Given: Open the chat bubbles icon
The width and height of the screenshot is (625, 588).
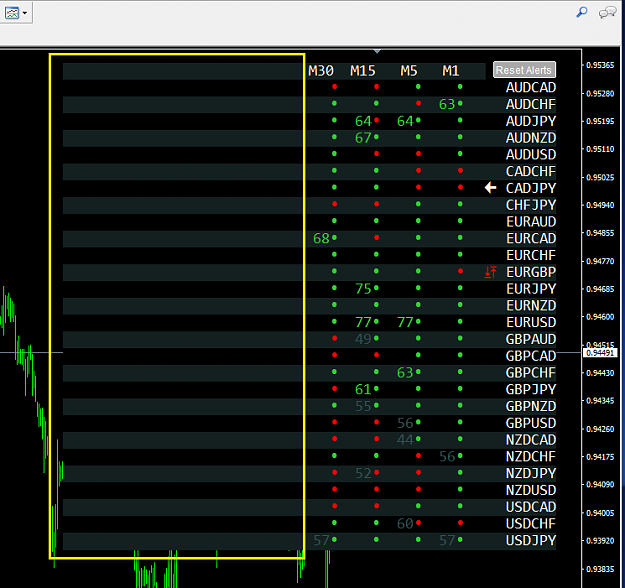Looking at the screenshot, I should (607, 13).
